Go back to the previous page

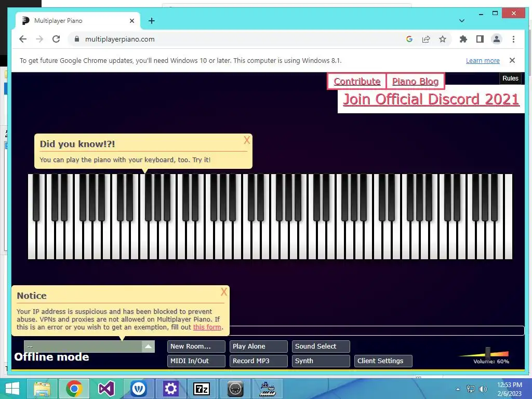(23, 39)
